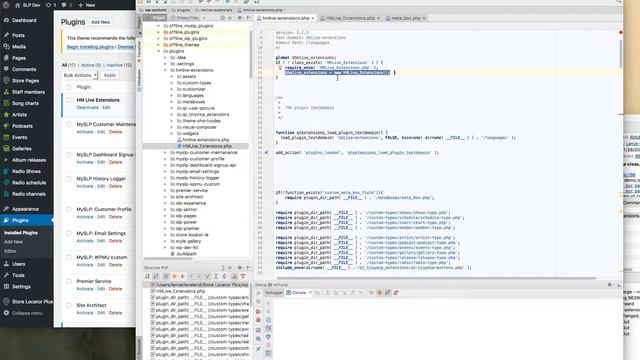Viewport: 640px width, 360px height.
Task: Check the MySLP History Logger checkbox
Action: tap(69, 179)
